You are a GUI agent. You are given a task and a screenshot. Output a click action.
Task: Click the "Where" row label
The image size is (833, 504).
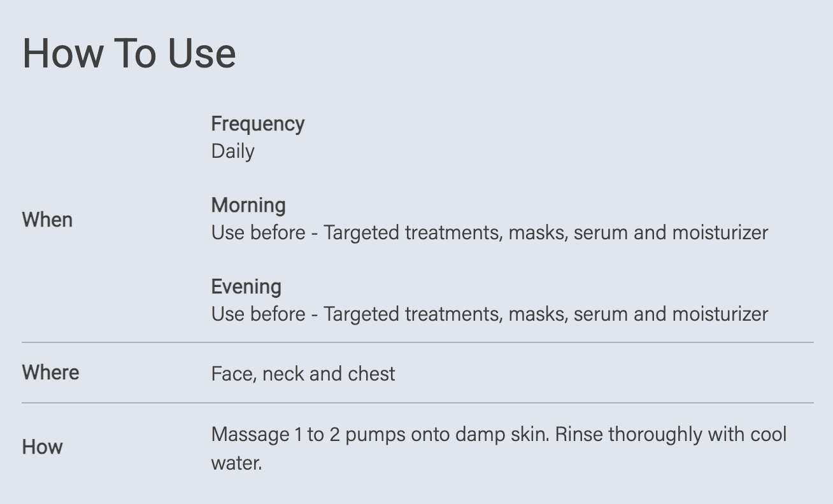[x=50, y=372]
